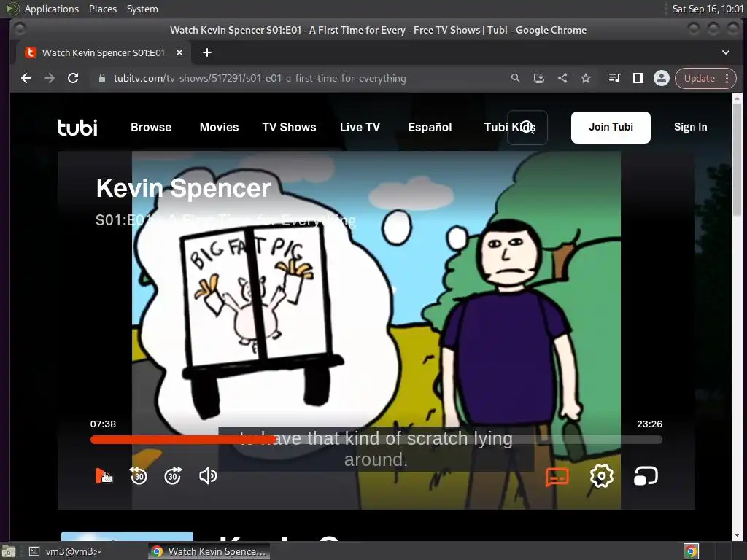The image size is (747, 560).
Task: Toggle the Chrome side panel
Action: 638,78
